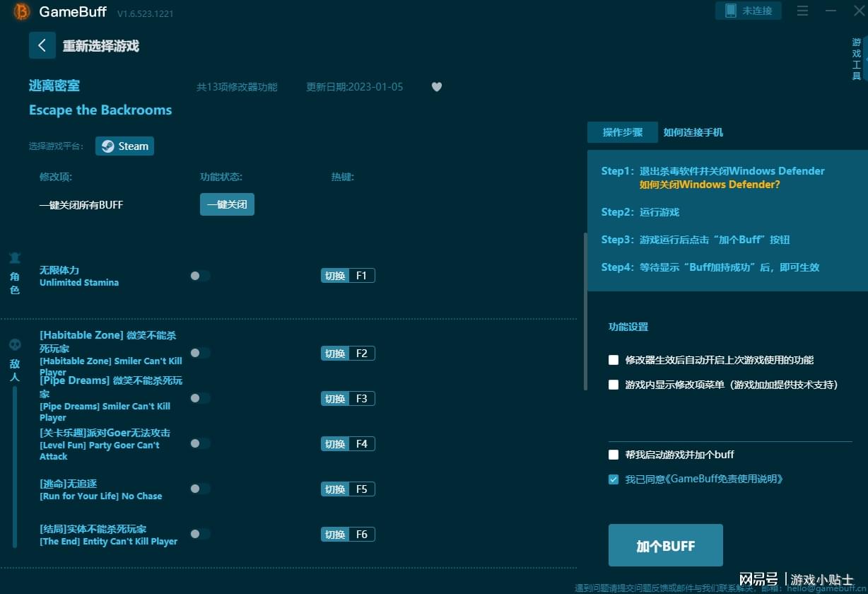Toggle The End Entity Can't Kill switch
868x594 pixels.
point(200,534)
